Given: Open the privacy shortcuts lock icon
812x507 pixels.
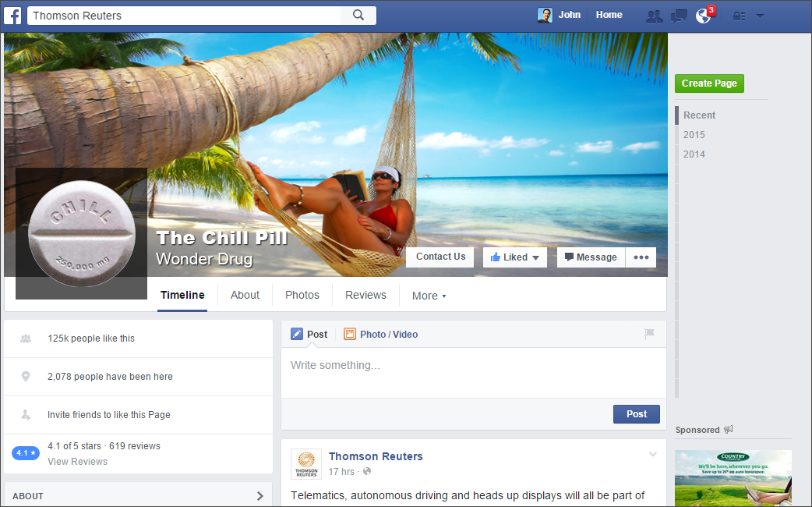Looking at the screenshot, I should (x=739, y=16).
